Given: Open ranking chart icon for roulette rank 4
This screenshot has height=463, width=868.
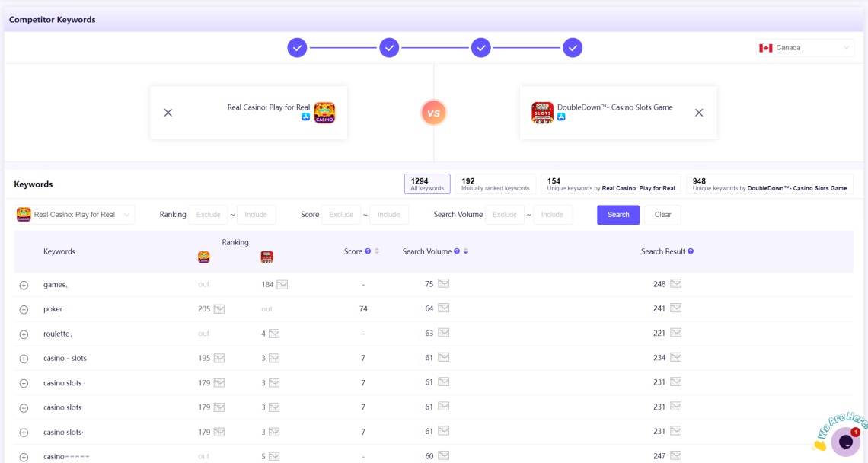Looking at the screenshot, I should 274,334.
